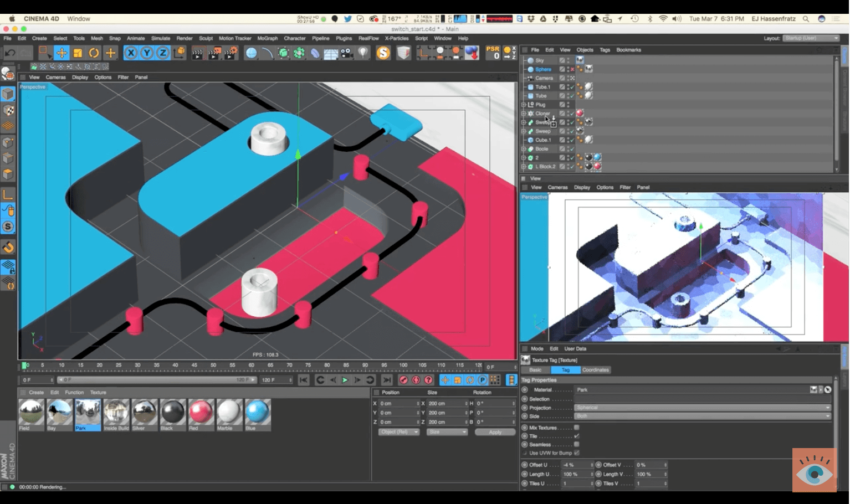Enable the Mix Textures checkbox
850x504 pixels.
576,428
